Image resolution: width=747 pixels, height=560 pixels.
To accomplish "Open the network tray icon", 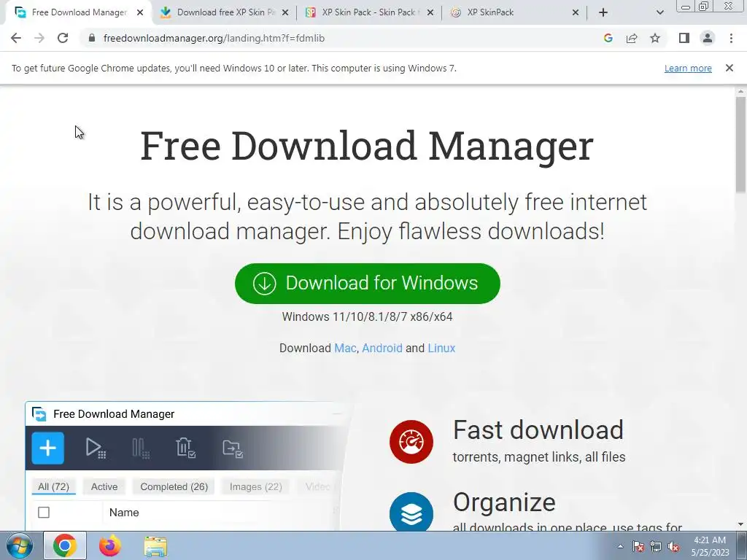I will (656, 546).
